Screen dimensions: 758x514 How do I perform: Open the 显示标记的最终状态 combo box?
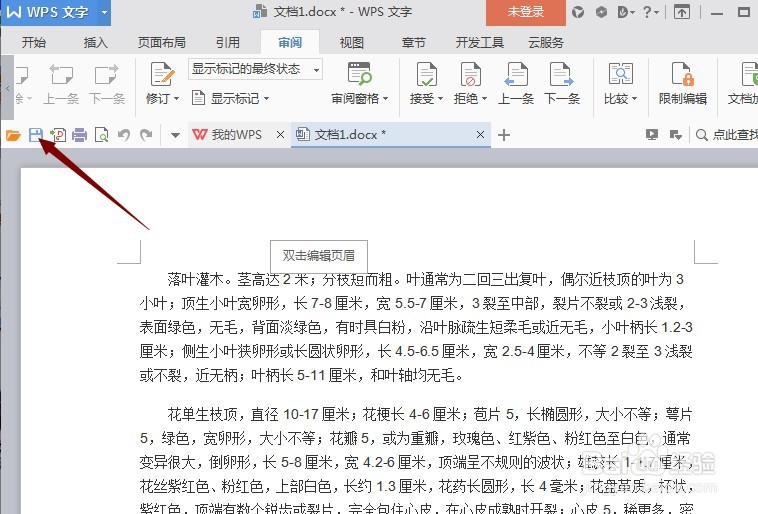click(255, 69)
